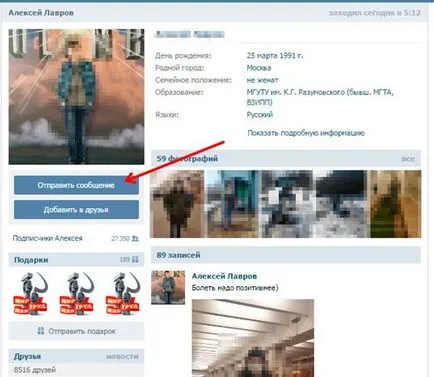
Task: Click the не женат status value
Action: pos(262,80)
